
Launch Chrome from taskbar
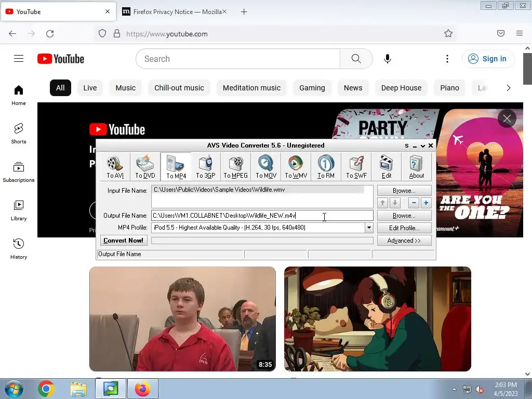[x=46, y=389]
